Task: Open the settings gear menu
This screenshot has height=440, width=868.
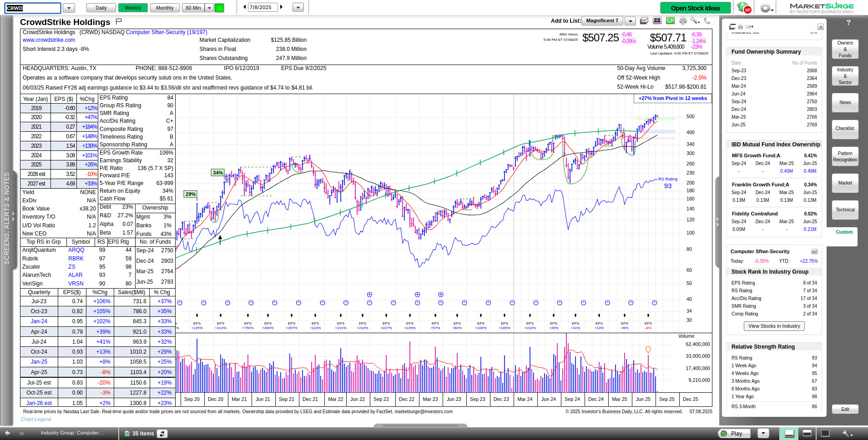Action: pyautogui.click(x=766, y=8)
